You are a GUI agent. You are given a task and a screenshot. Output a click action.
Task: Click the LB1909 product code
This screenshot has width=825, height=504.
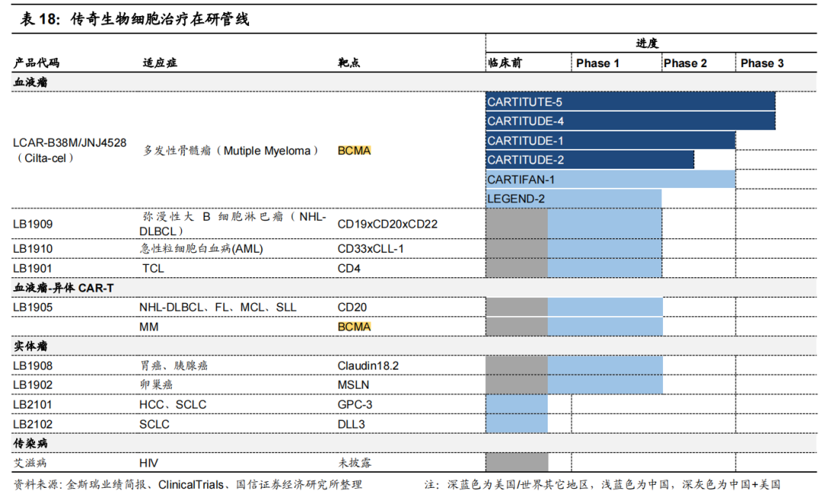tap(34, 225)
